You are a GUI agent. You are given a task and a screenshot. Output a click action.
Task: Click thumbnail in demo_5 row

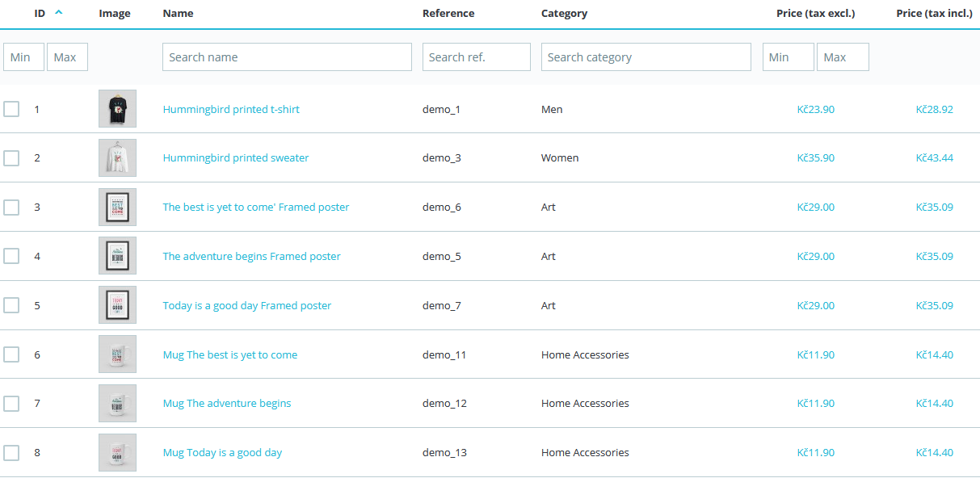pyautogui.click(x=117, y=255)
